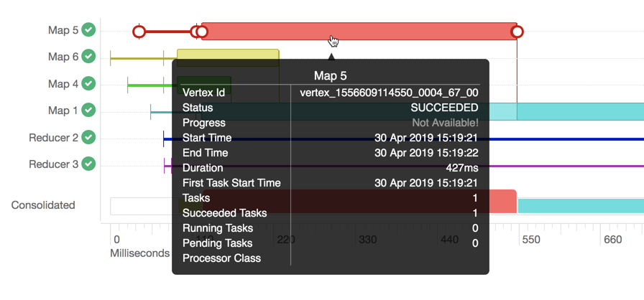
Task: Click the green checkmark icon for Map 1
Action: [88, 111]
